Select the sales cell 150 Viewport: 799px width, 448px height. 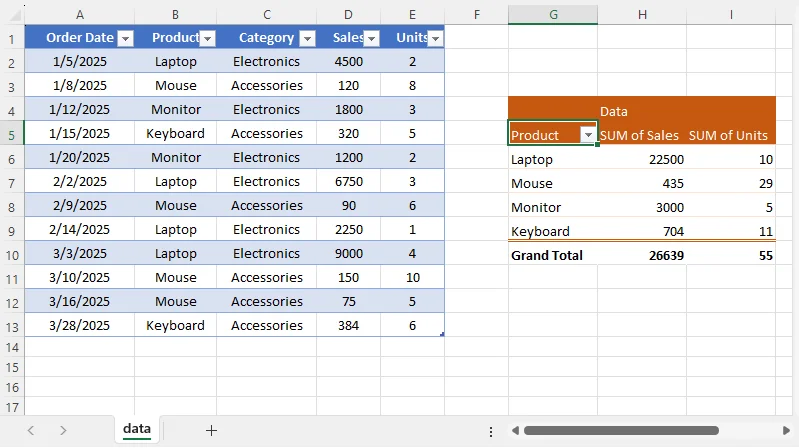pos(348,277)
